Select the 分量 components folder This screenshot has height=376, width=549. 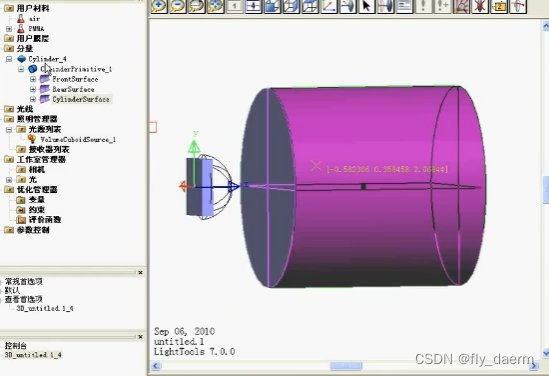[x=25, y=48]
